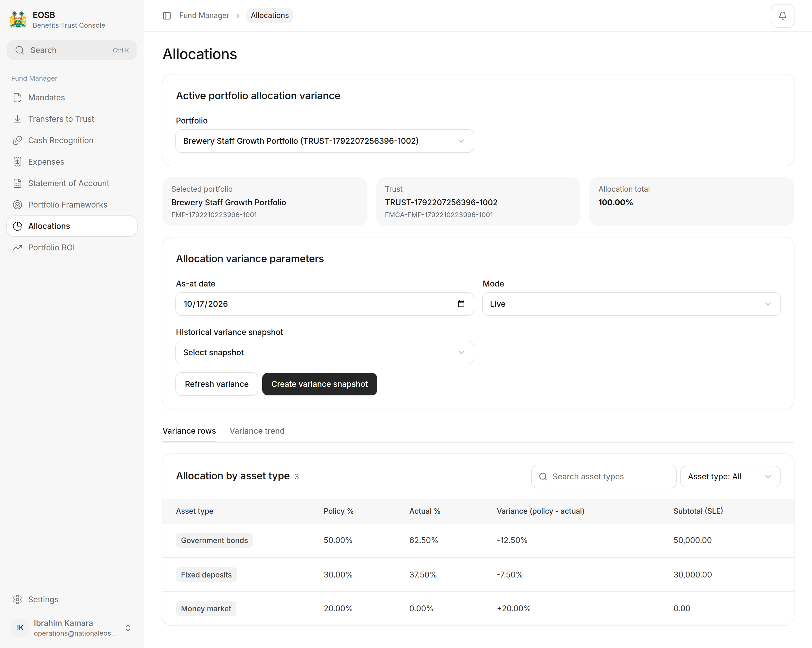The width and height of the screenshot is (812, 648).
Task: Switch to the Variance trend tab
Action: tap(257, 431)
